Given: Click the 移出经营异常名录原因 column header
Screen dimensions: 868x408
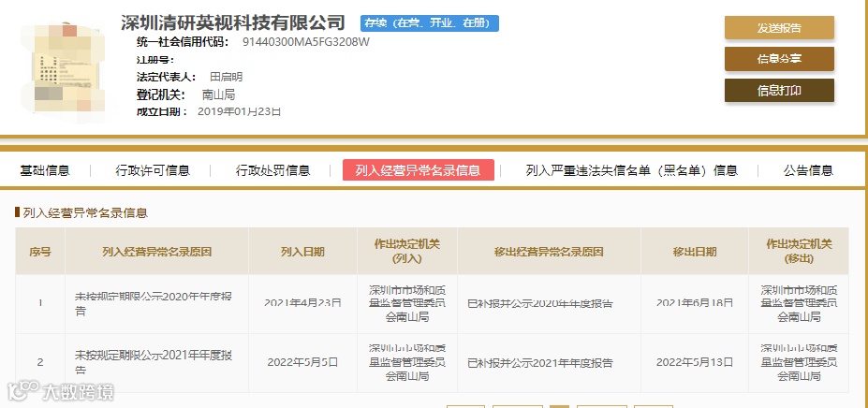Looking at the screenshot, I should (x=549, y=252).
